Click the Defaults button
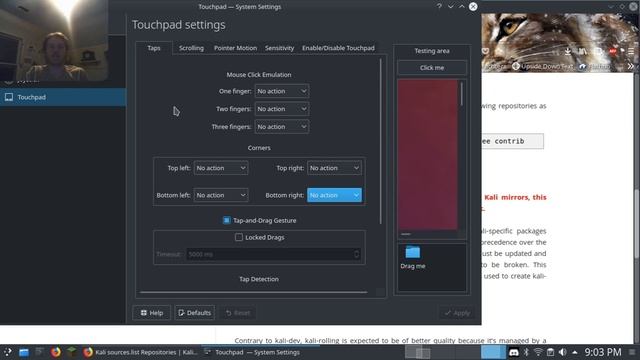640x360 pixels. (195, 313)
